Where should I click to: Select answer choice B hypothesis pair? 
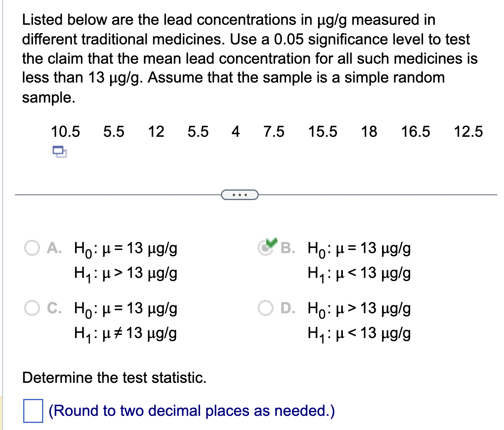point(266,248)
